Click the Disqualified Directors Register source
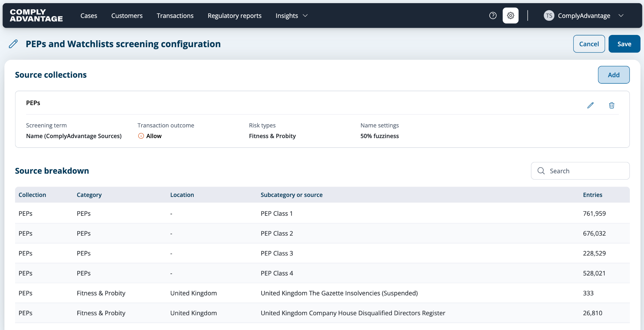This screenshot has height=330, width=644. coord(353,313)
